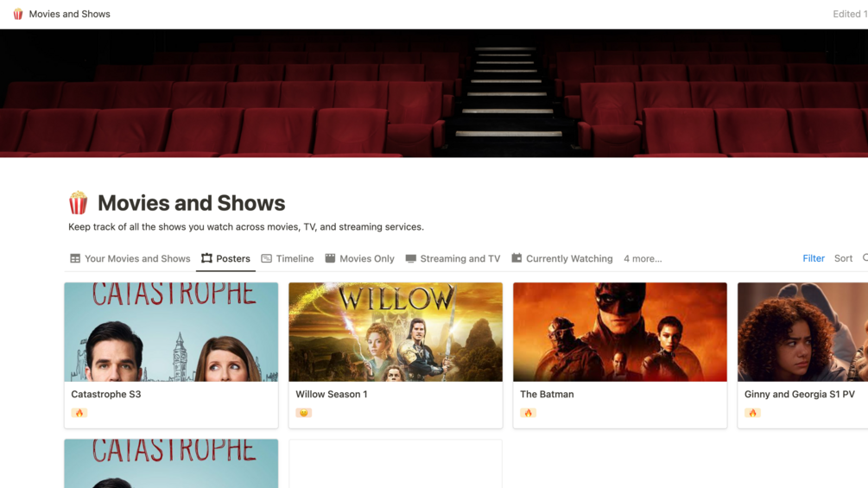868x488 pixels.
Task: Click the Movies and Shows page heading
Action: click(x=191, y=203)
